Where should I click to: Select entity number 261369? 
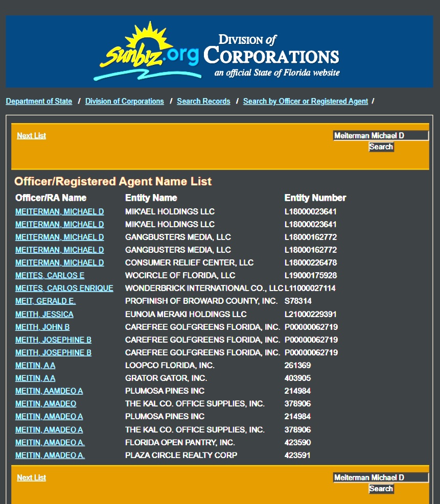[297, 366]
